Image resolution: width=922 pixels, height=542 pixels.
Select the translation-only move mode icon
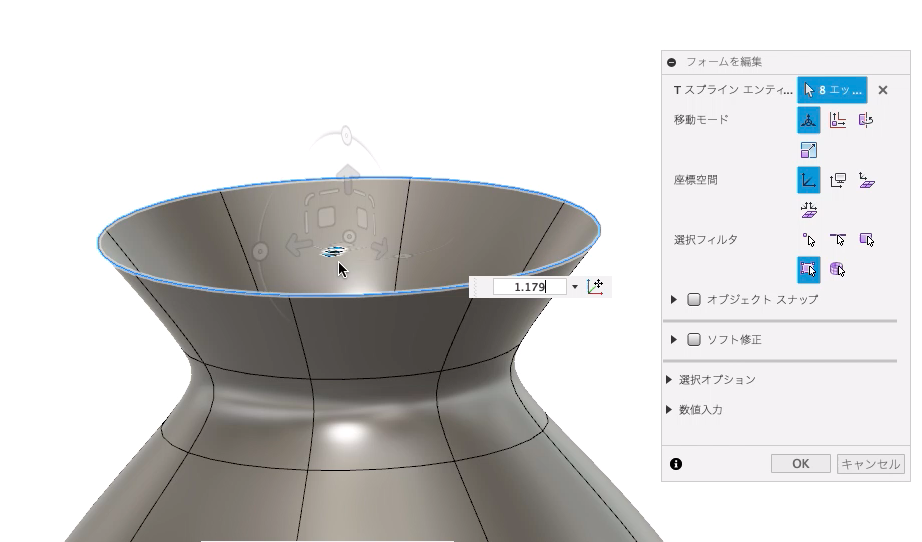tap(837, 120)
